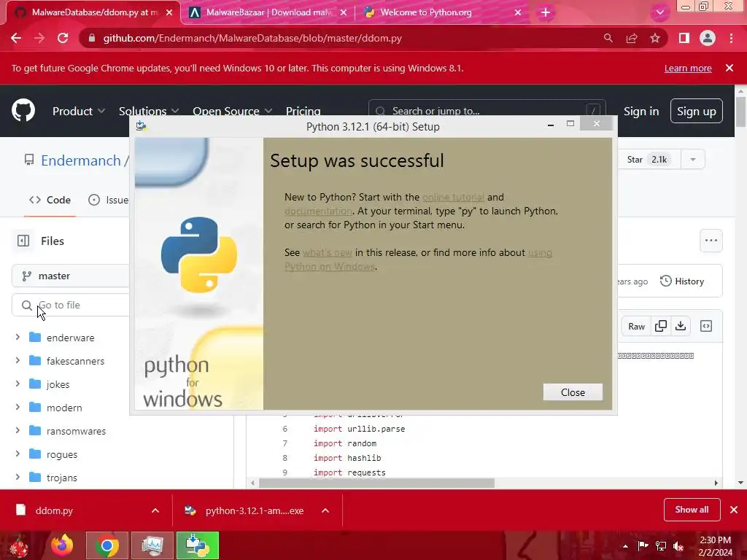Open the file History link
Image resolution: width=747 pixels, height=560 pixels.
click(x=682, y=281)
